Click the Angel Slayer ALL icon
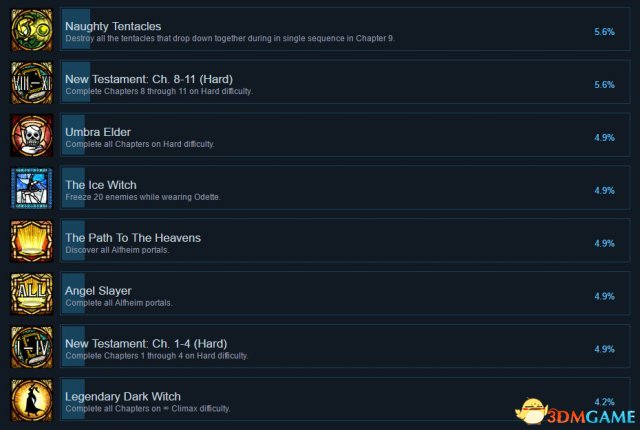 pos(32,294)
